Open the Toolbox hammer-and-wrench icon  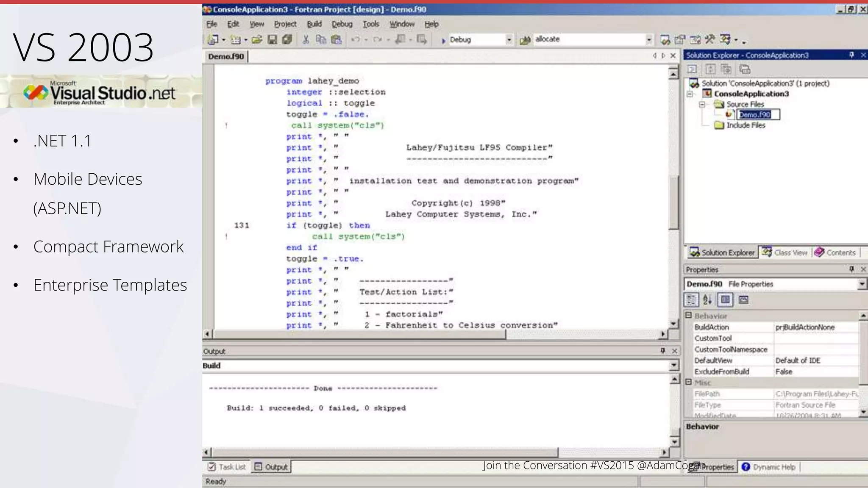710,40
